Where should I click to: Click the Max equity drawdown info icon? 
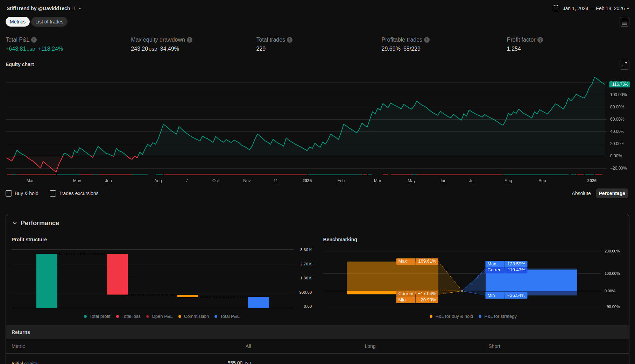pyautogui.click(x=190, y=40)
